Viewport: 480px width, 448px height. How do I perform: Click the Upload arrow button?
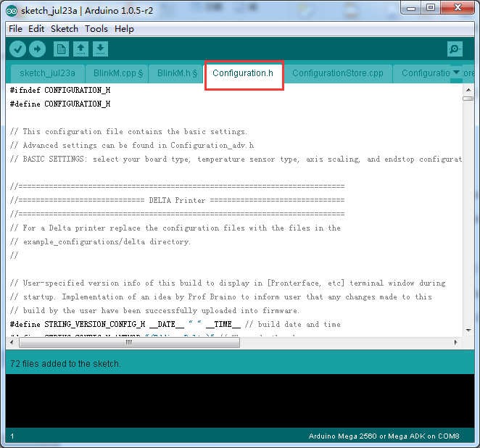38,49
